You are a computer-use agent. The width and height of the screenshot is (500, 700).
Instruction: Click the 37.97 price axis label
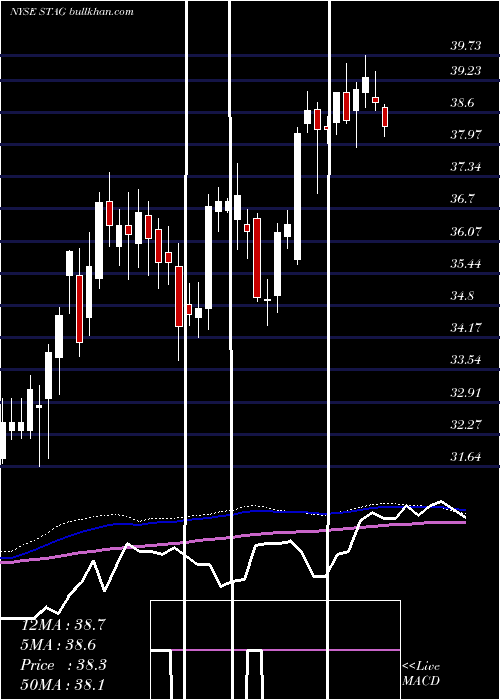coord(466,134)
